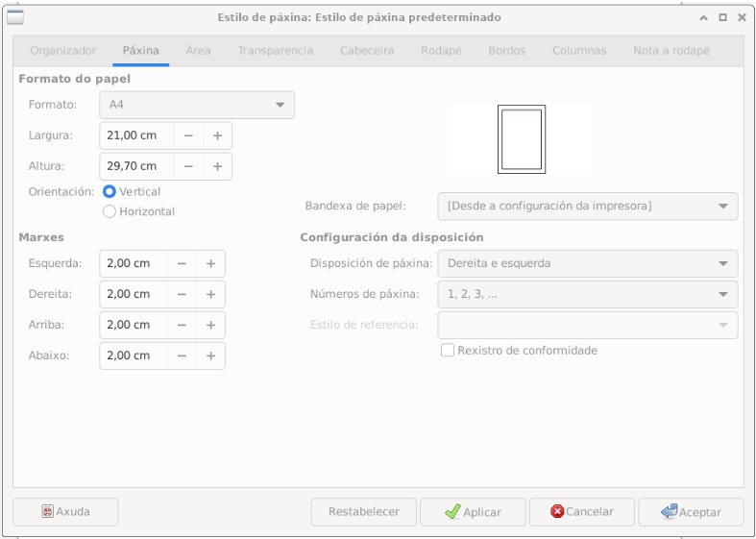Image resolution: width=756 pixels, height=539 pixels.
Task: Select the Vertical orientation radio button
Action: click(110, 192)
